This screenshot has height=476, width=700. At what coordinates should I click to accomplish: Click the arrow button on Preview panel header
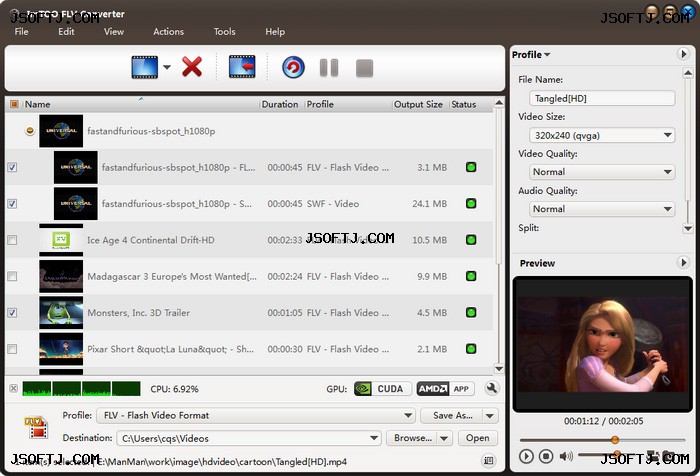point(683,262)
